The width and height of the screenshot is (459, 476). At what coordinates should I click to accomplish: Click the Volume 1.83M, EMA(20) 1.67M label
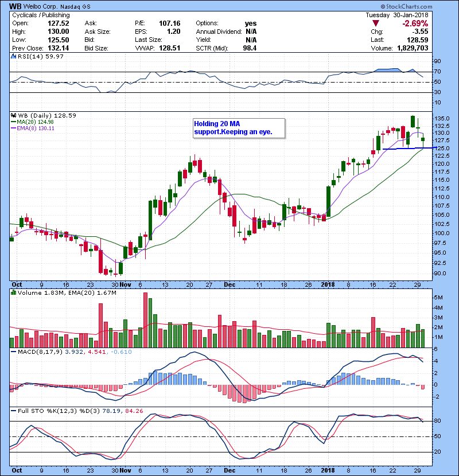[67, 293]
